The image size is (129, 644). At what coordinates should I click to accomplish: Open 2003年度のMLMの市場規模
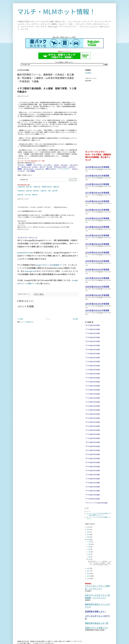[97, 311]
